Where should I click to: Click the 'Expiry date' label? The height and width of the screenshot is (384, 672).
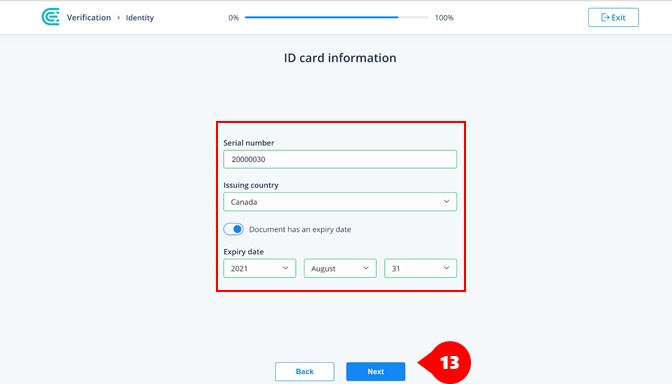[243, 252]
